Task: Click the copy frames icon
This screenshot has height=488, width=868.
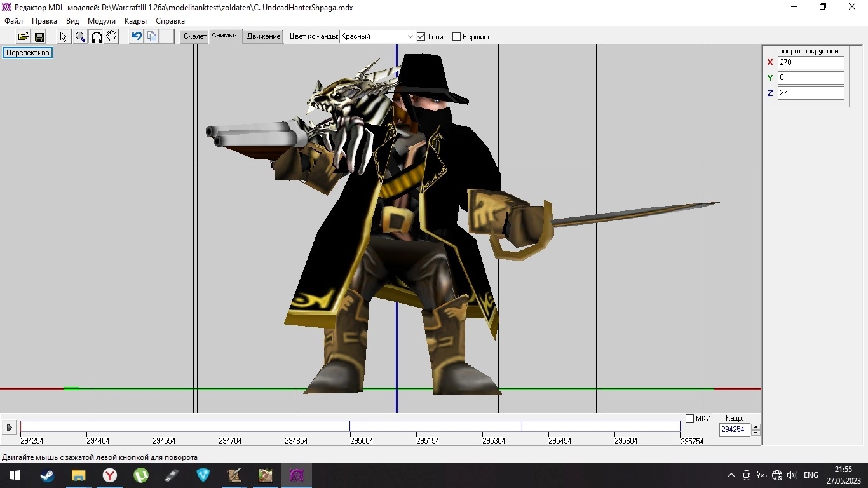Action: 152,37
